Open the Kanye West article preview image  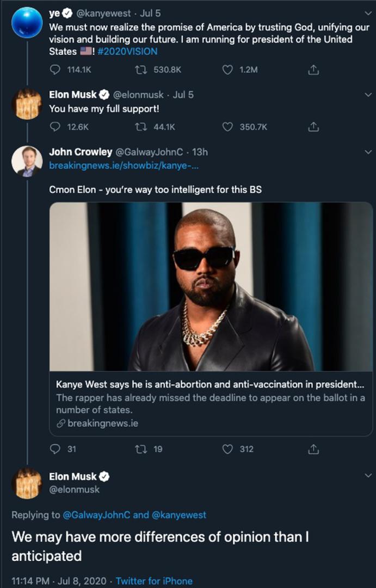click(x=211, y=286)
